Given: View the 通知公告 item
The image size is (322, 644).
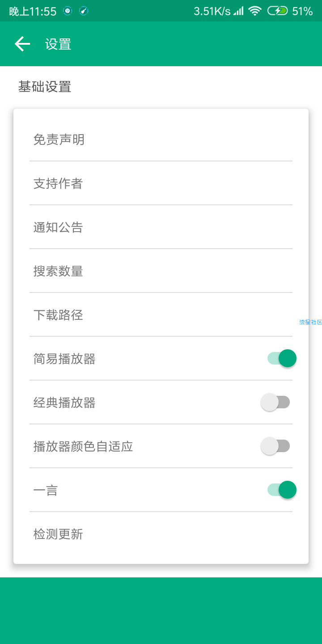Looking at the screenshot, I should (x=161, y=227).
